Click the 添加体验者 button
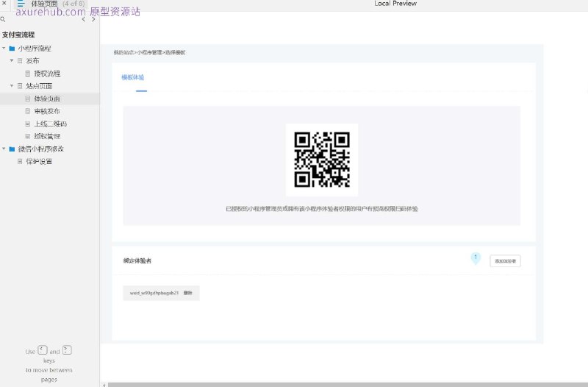This screenshot has width=588, height=387. [505, 261]
